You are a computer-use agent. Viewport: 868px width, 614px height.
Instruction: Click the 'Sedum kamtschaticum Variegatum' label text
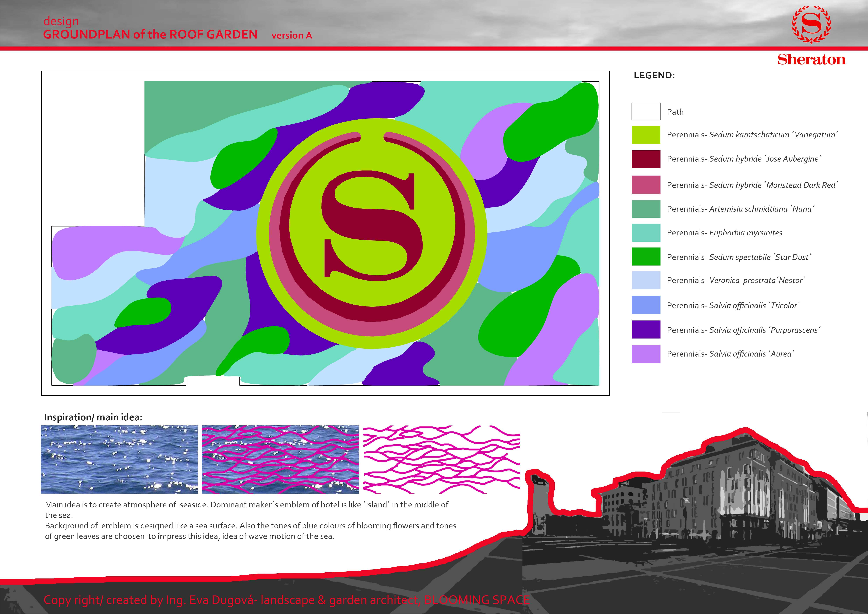[x=752, y=135]
